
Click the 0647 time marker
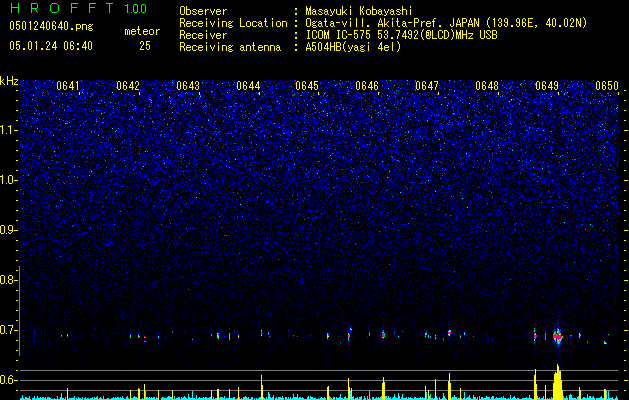427,86
